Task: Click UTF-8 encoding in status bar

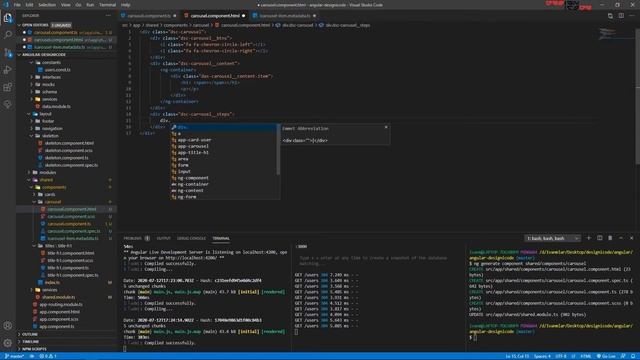Action: click(561, 356)
